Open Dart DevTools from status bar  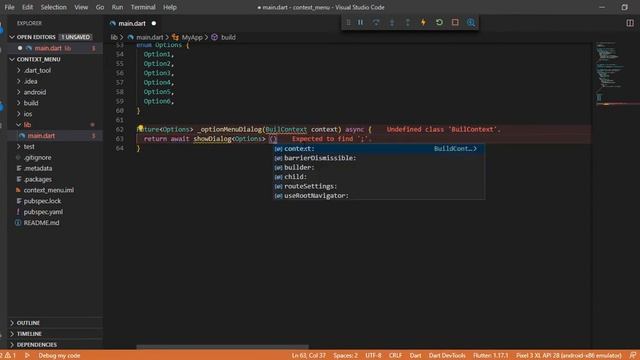tap(447, 356)
